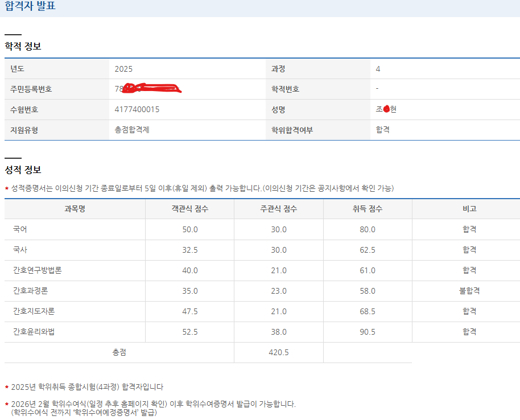This screenshot has height=420, width=520.
Task: Select the 수험번호 value 4177400015
Action: point(137,109)
